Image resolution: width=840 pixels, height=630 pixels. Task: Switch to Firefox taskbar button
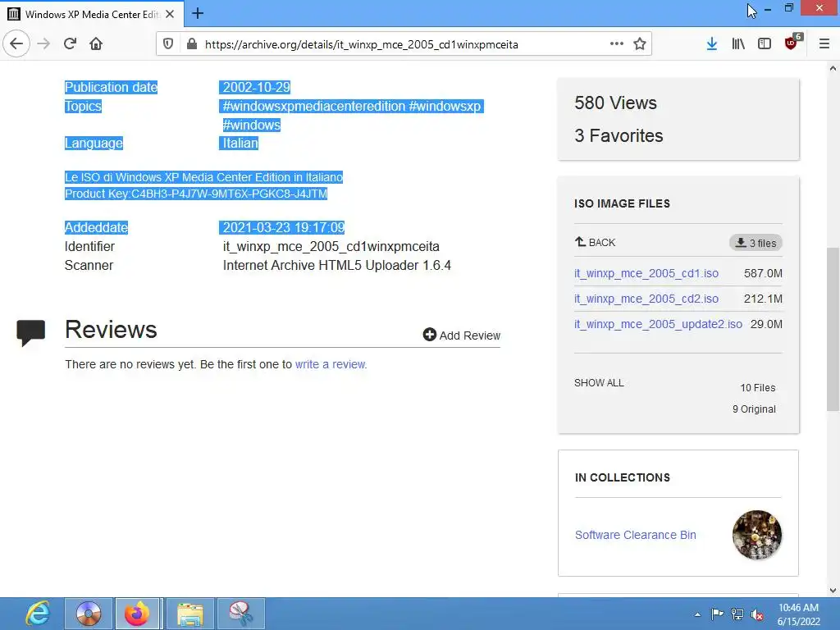click(137, 614)
